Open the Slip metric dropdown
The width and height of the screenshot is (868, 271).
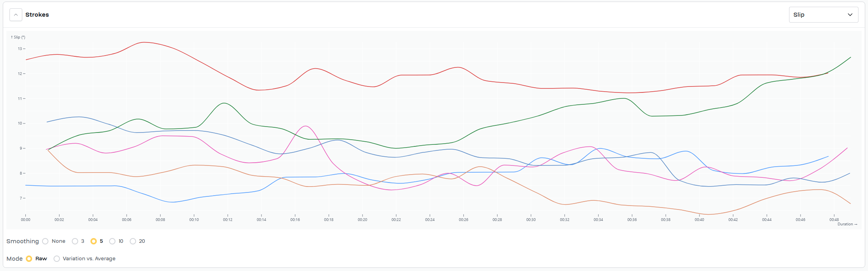(823, 15)
